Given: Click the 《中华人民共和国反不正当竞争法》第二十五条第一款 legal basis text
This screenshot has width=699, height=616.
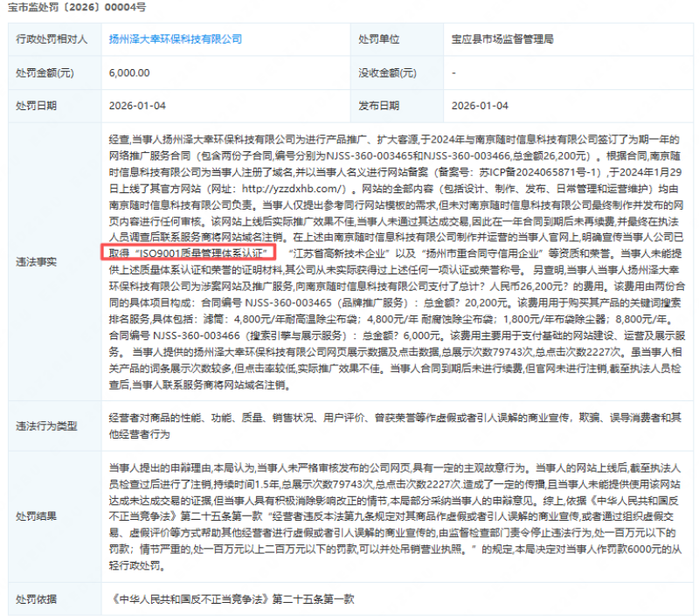Looking at the screenshot, I should [x=232, y=599].
